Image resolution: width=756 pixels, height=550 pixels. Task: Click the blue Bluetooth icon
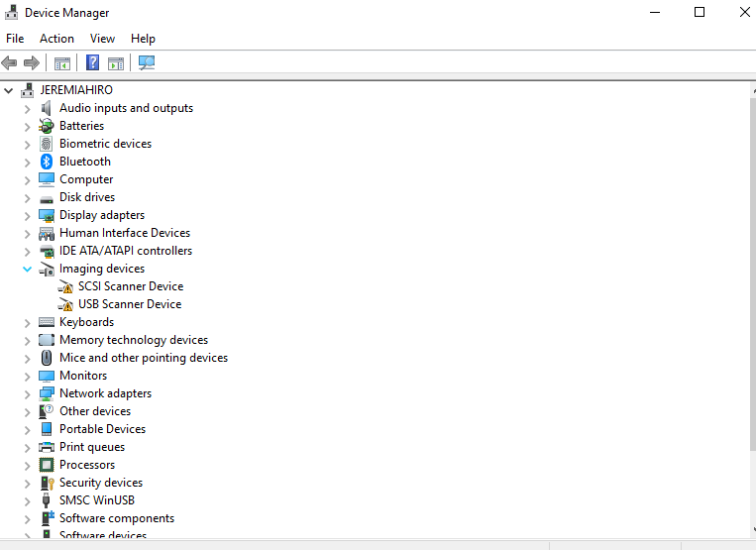point(47,162)
